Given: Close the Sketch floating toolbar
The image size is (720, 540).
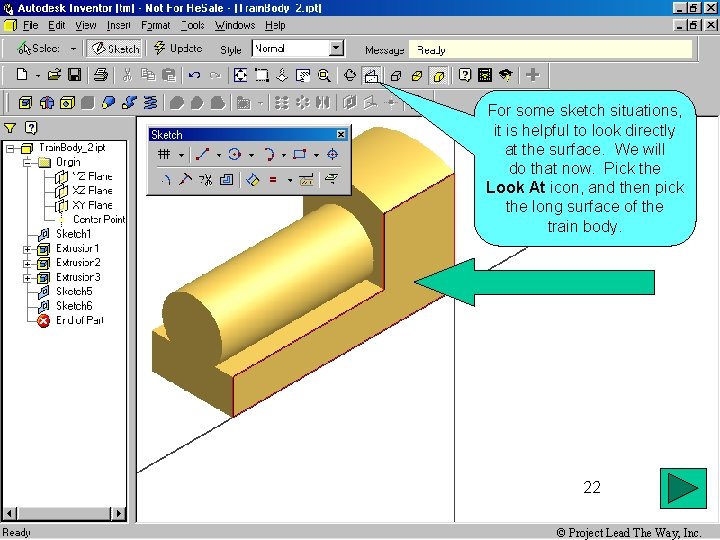Looking at the screenshot, I should coord(341,134).
